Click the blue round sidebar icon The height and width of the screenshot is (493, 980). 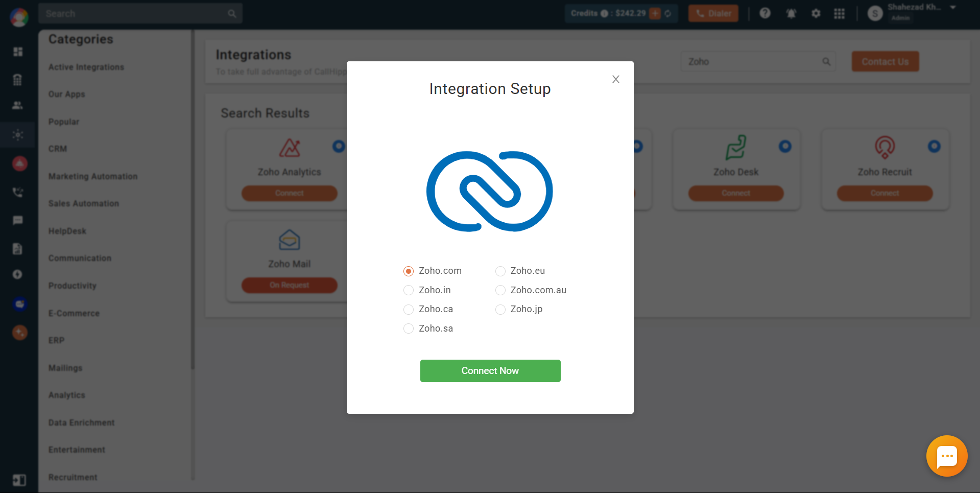coord(19,304)
